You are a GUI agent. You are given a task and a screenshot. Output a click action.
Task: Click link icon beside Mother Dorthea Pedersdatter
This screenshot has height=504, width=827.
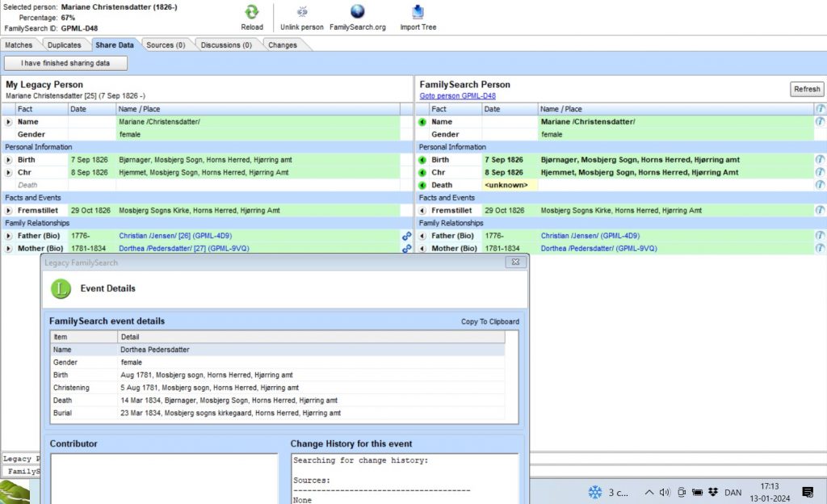coord(407,248)
